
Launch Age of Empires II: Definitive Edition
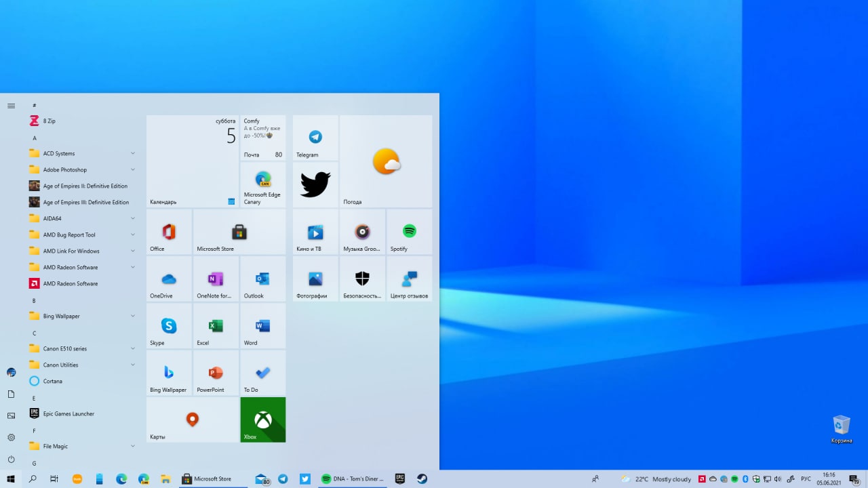click(82, 186)
